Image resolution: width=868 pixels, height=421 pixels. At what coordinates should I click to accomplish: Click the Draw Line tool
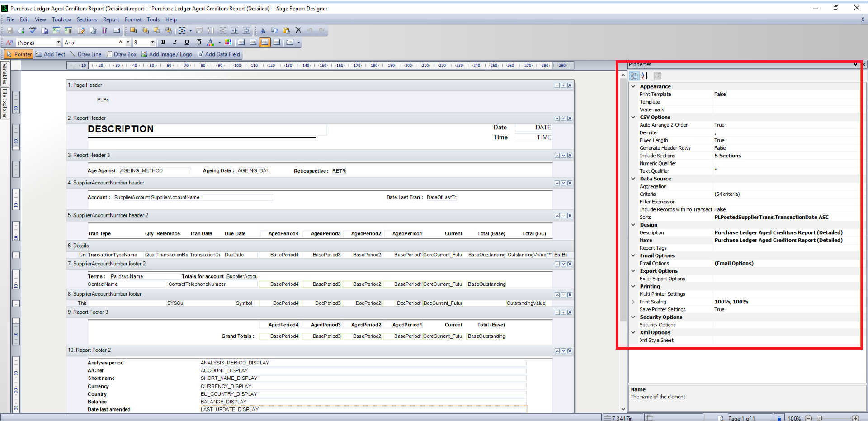pyautogui.click(x=85, y=54)
